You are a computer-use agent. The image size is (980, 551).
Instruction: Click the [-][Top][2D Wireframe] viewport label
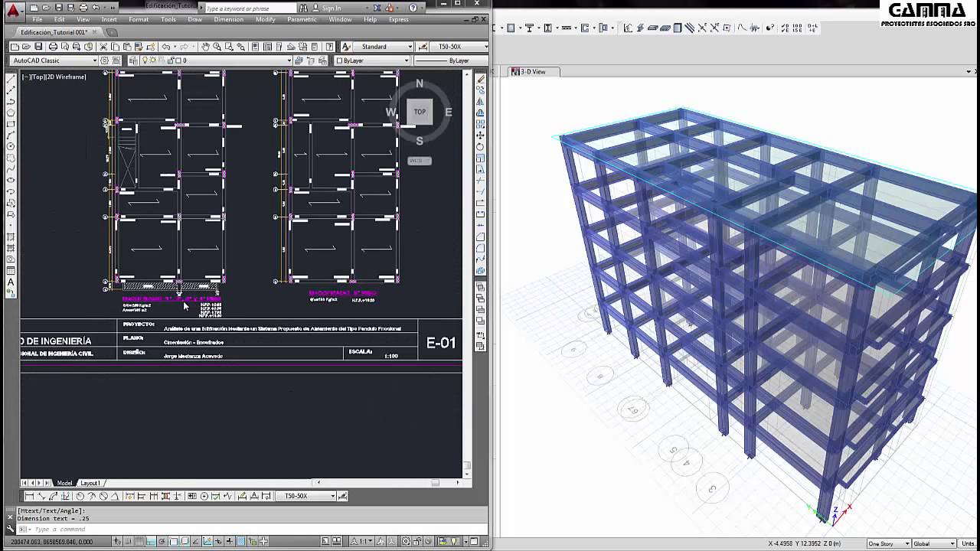coord(54,77)
